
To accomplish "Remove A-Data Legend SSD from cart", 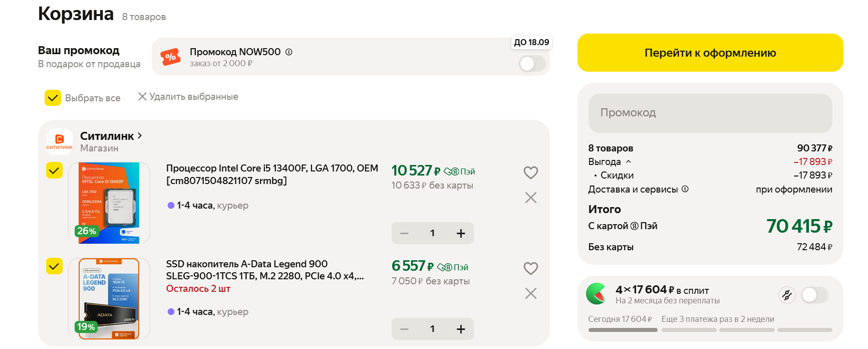I will [530, 293].
